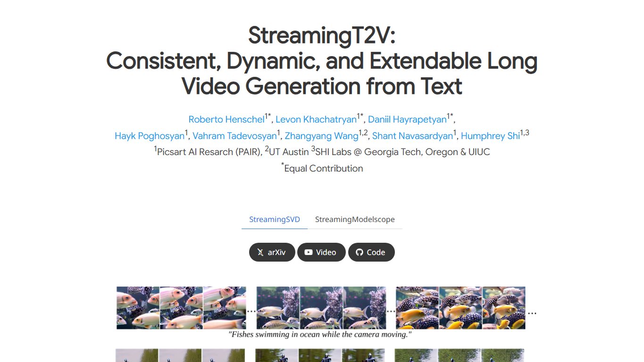Open Levon Khachatryan's author link

pyautogui.click(x=316, y=120)
